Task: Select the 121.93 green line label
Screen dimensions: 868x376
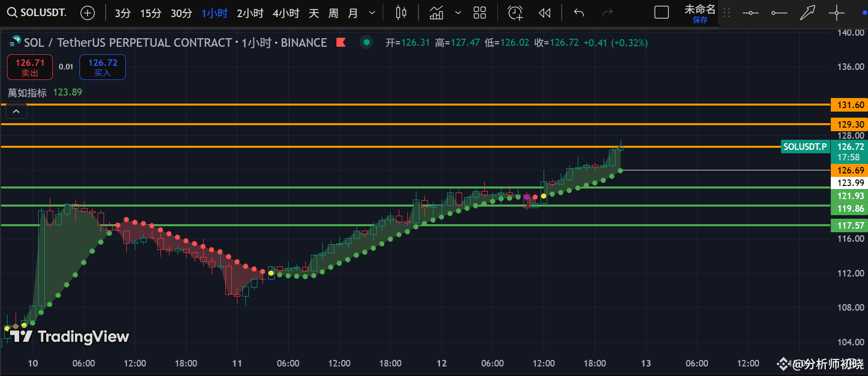Action: pos(849,196)
